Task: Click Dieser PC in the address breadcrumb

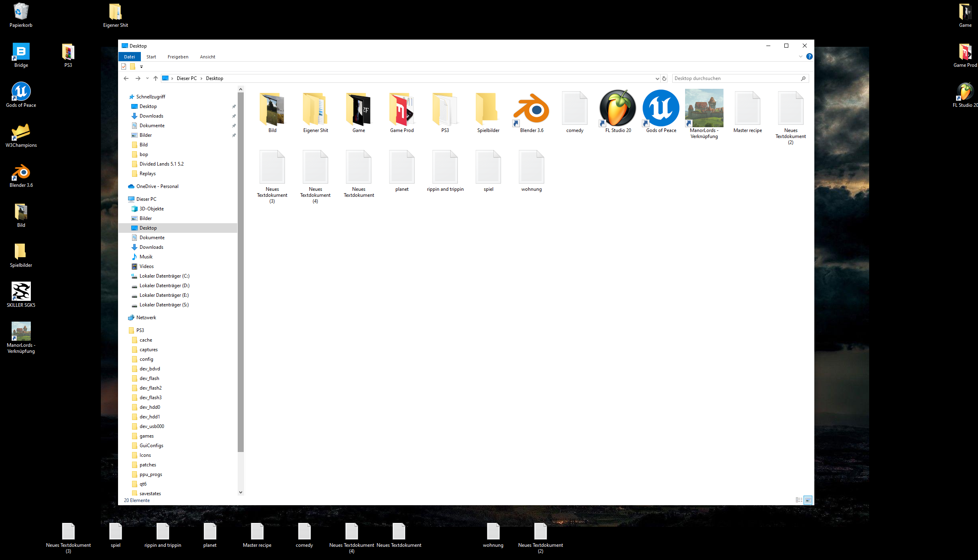Action: (186, 78)
